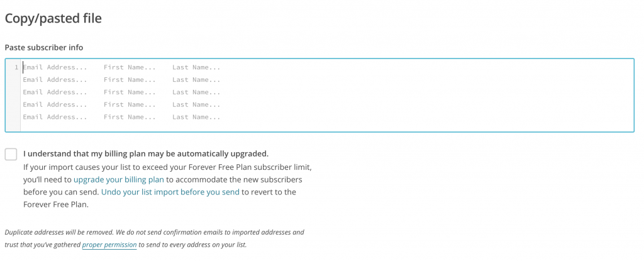
Task: Click the "Paste subscriber info" field label
Action: point(44,47)
